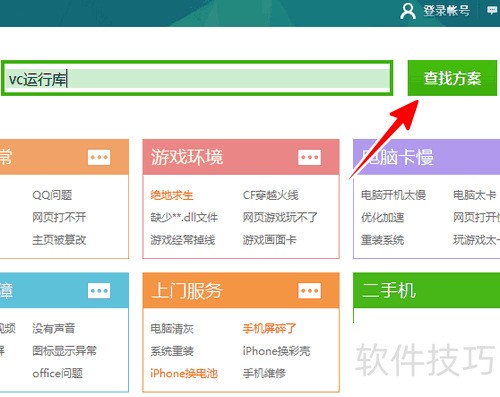The height and width of the screenshot is (397, 500).
Task: Expand more options on 上门服务 card
Action: 310,291
